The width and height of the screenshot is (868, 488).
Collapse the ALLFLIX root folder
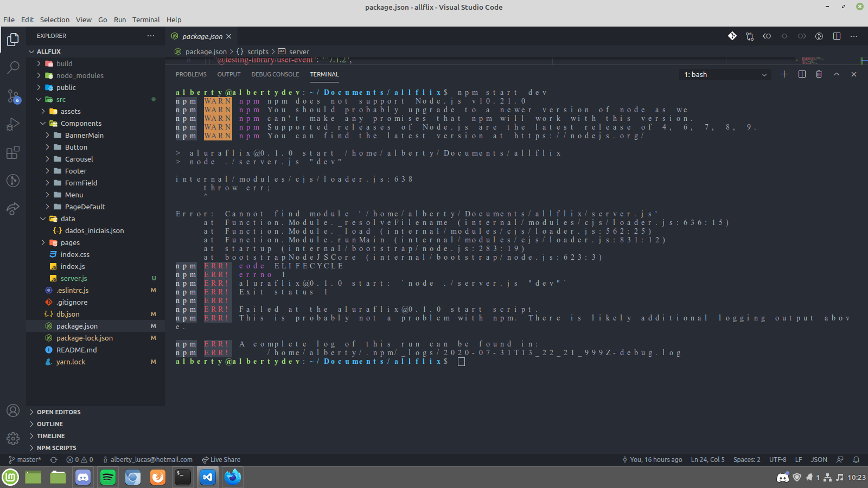pos(95,52)
